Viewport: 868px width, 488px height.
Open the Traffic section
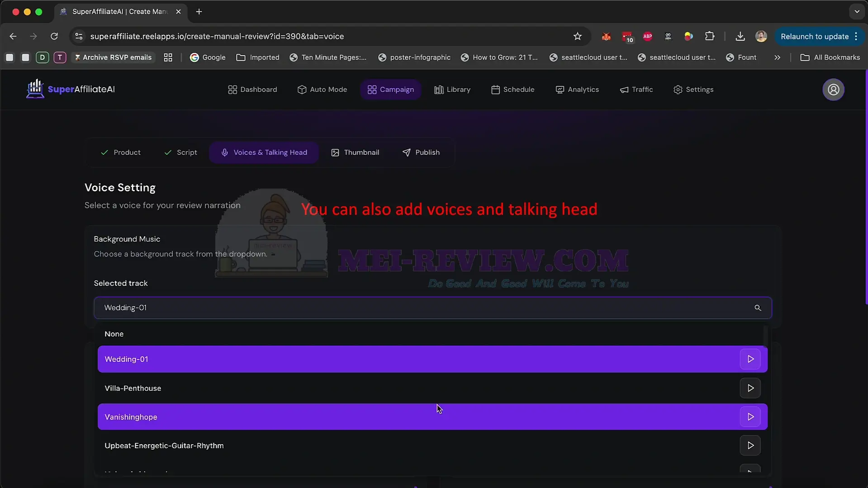click(x=636, y=90)
